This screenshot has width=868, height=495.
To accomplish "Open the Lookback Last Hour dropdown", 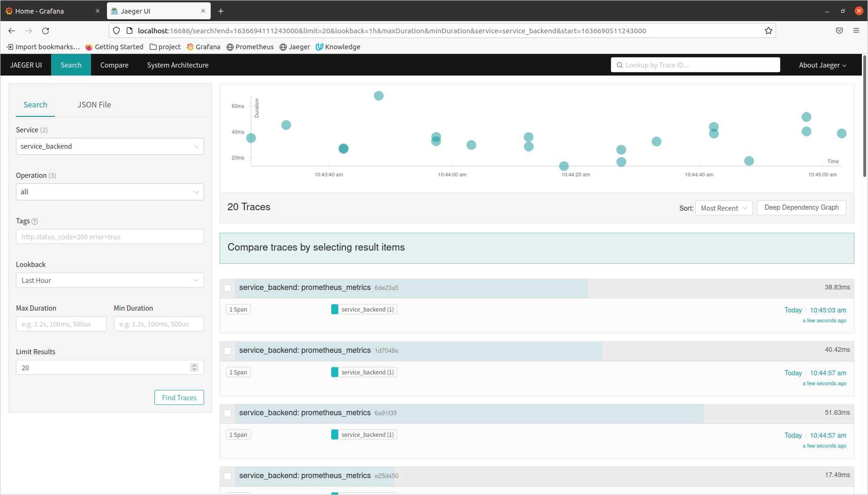I will [x=110, y=281].
